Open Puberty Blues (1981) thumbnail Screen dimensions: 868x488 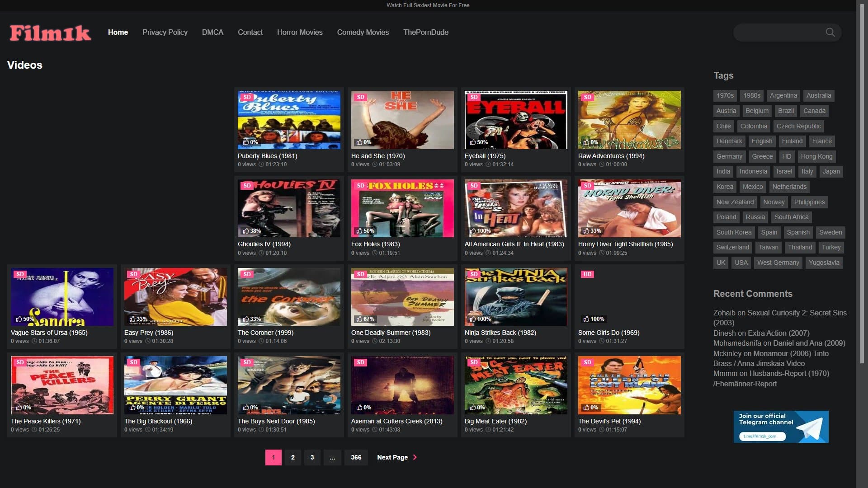point(289,120)
